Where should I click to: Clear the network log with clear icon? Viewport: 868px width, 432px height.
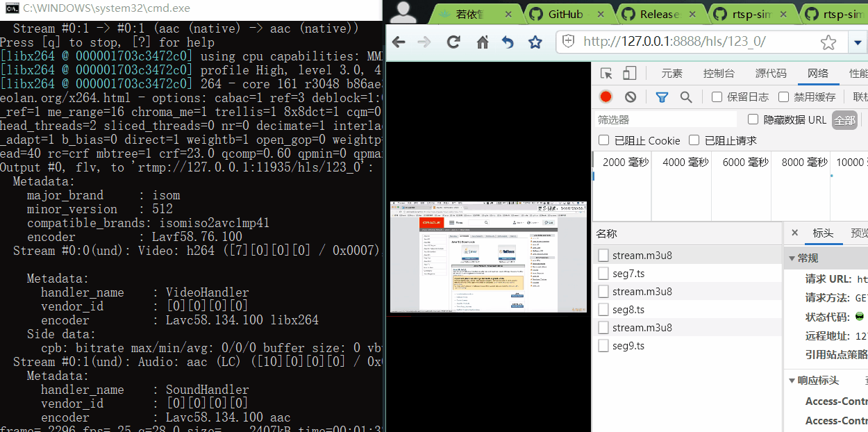[631, 97]
